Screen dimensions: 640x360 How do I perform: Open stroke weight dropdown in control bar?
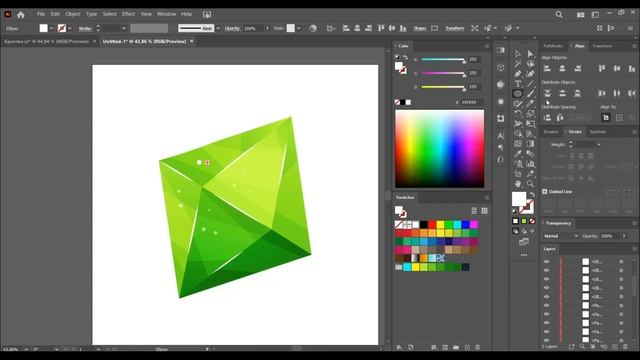(x=124, y=28)
